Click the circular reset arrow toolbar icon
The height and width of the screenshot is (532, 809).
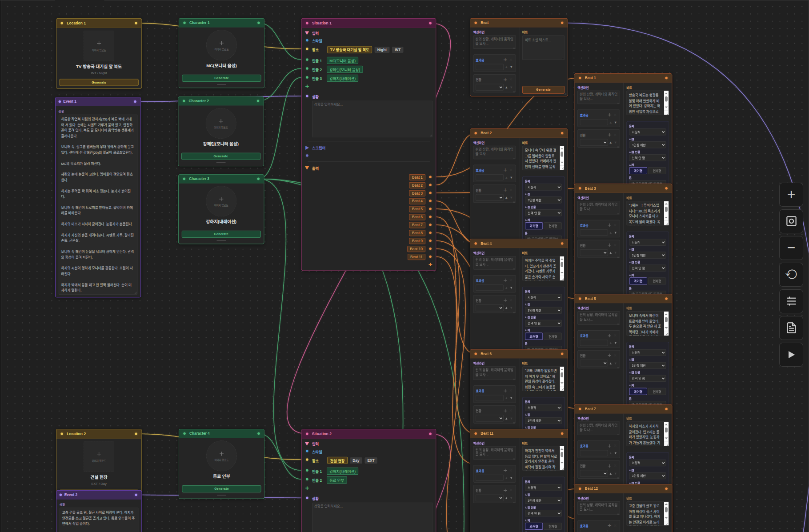pos(791,275)
